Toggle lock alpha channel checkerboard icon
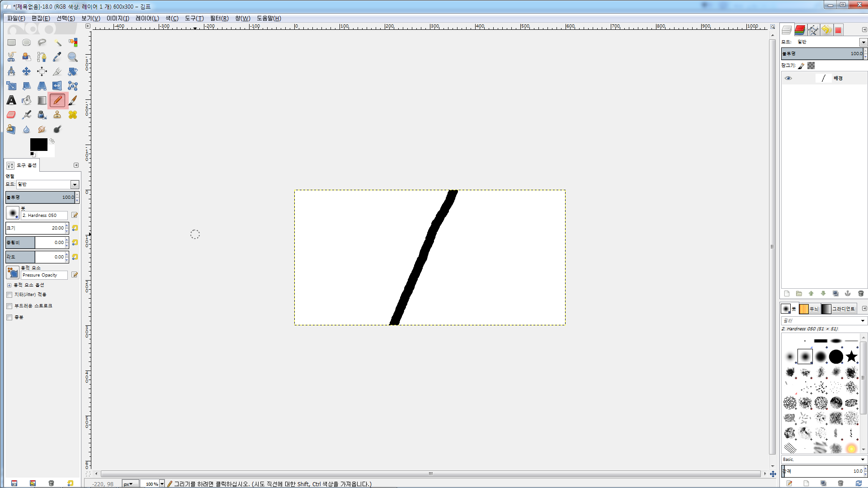Viewport: 868px width, 488px height. pyautogui.click(x=811, y=66)
